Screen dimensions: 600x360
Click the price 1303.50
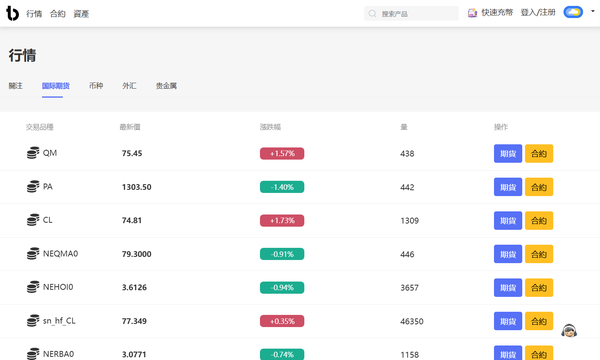click(x=137, y=187)
